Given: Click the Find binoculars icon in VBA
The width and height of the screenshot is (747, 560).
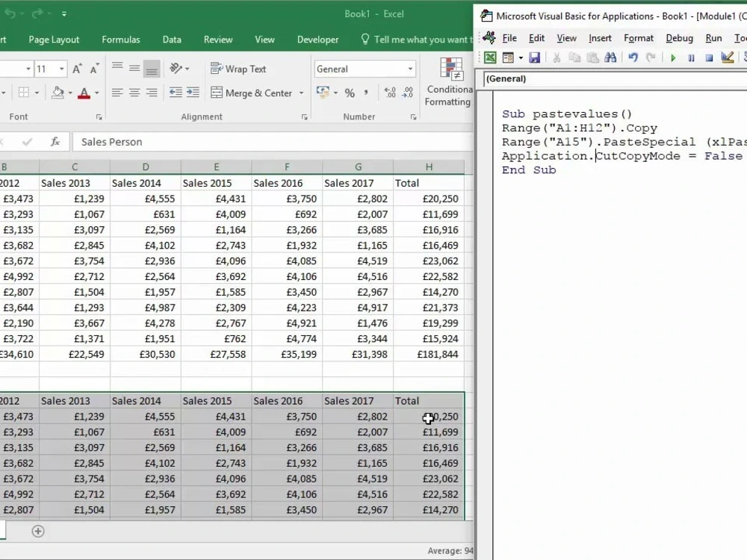Looking at the screenshot, I should [x=610, y=58].
